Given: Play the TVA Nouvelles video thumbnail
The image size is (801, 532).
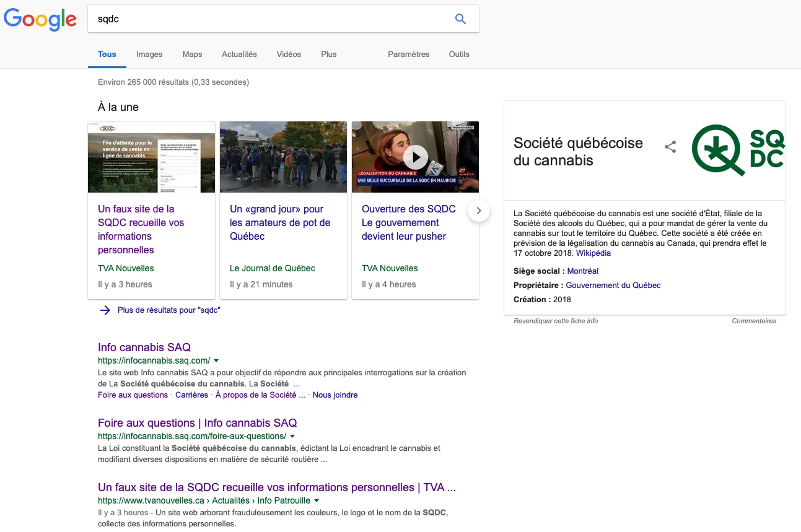Looking at the screenshot, I should pyautogui.click(x=415, y=157).
